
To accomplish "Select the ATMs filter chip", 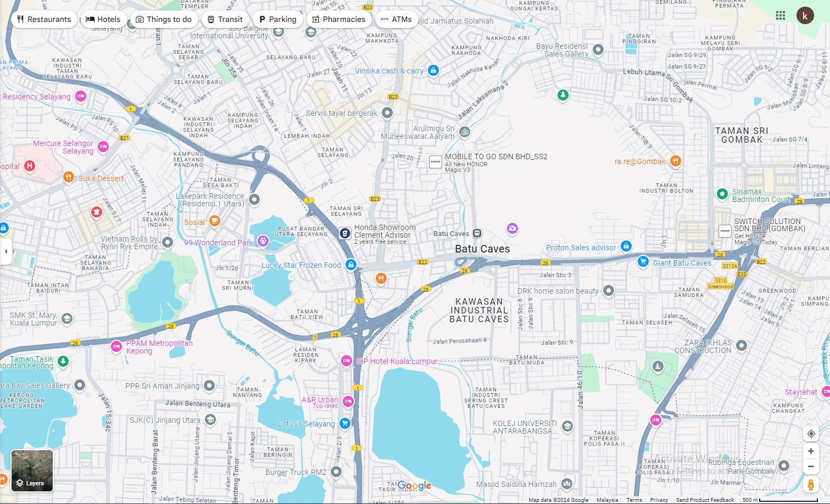I will pyautogui.click(x=396, y=19).
